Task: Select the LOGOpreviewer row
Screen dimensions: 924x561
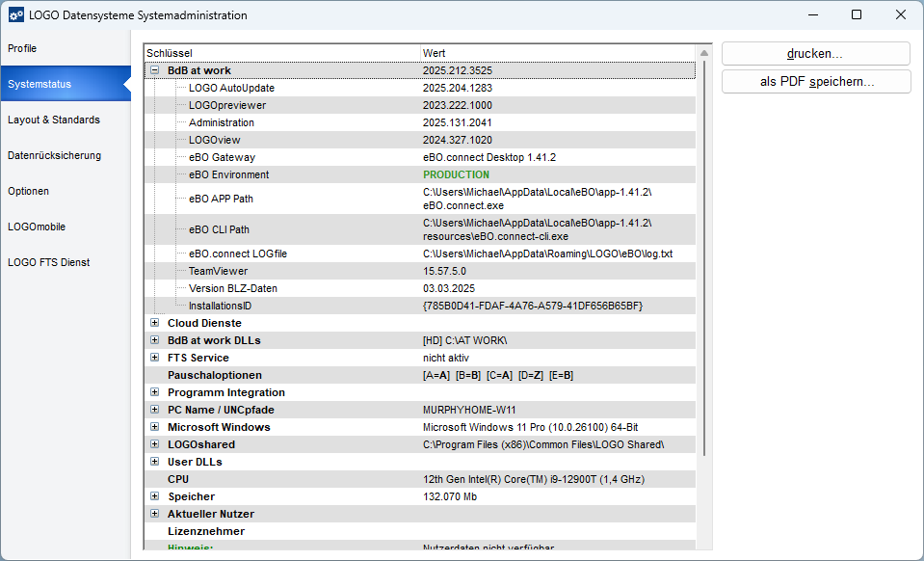Action: click(419, 105)
